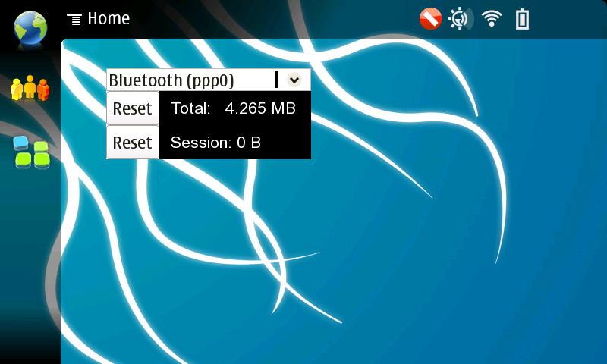Click the red presence status icon

pos(430,19)
